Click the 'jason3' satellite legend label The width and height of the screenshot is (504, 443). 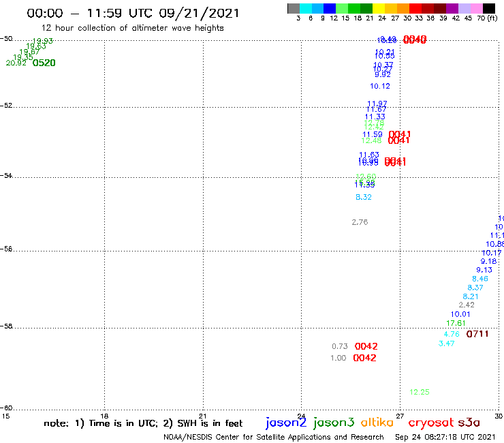334,423
